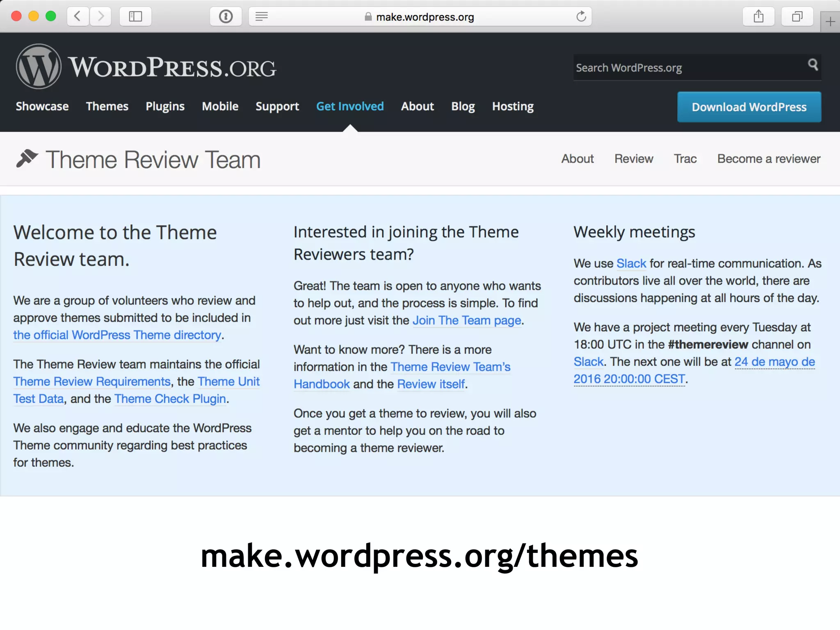The height and width of the screenshot is (630, 840).
Task: Click the Download WordPress button
Action: click(x=749, y=107)
